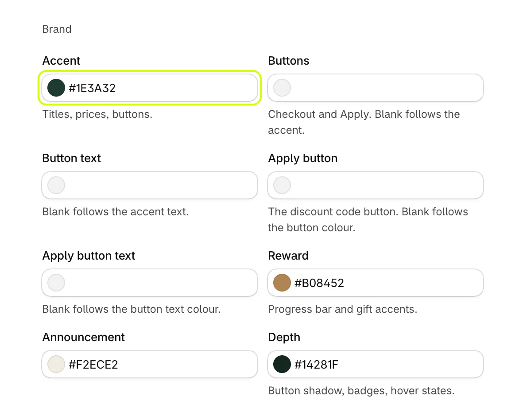The height and width of the screenshot is (420, 519).
Task: Open the empty Buttons color swatch
Action: pyautogui.click(x=282, y=88)
